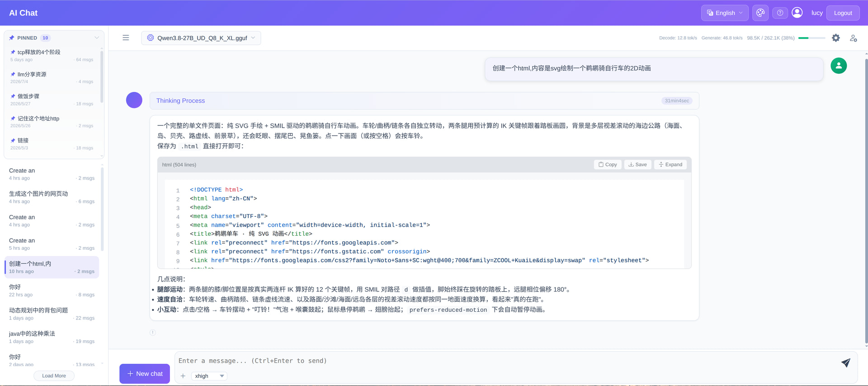Screen dimensions: 868x386
Task: Click the Generate: 46.8 tok/s stat
Action: [x=722, y=38]
